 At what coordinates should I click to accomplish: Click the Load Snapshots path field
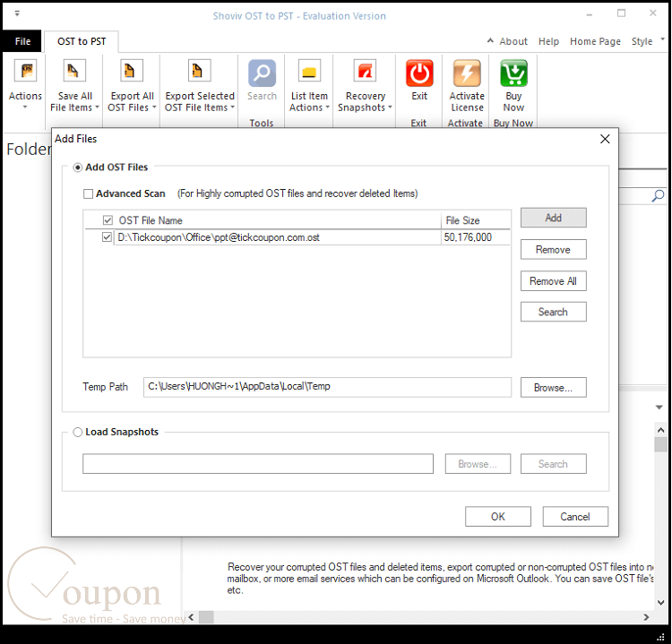point(258,464)
